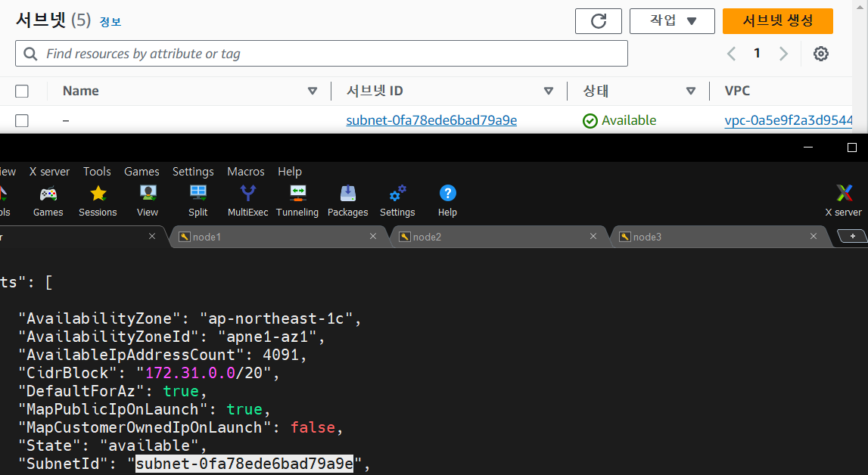The image size is (868, 475).
Task: Open the Help menu
Action: (290, 172)
